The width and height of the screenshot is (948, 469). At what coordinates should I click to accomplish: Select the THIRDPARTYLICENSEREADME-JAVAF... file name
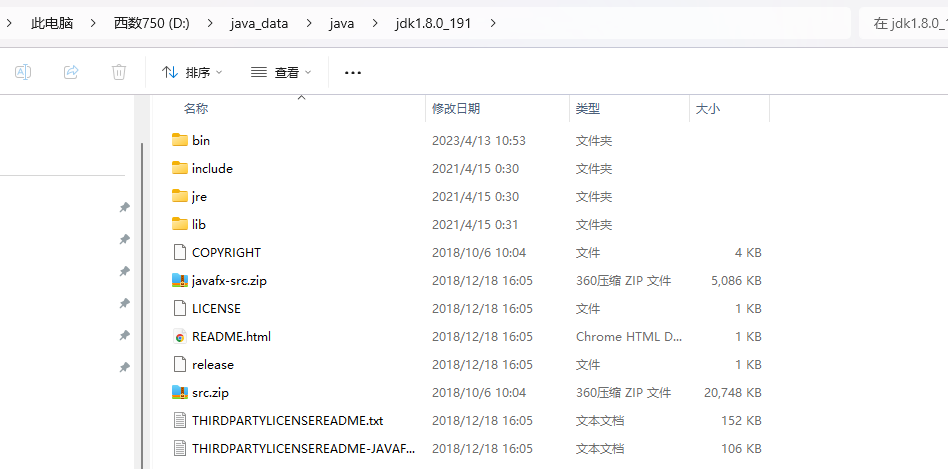coord(304,448)
